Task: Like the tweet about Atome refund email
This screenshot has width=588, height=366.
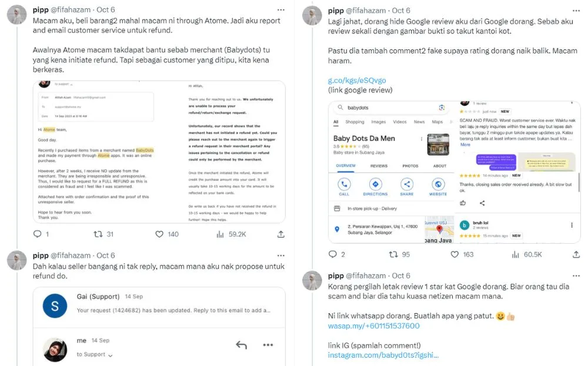Action: point(159,234)
